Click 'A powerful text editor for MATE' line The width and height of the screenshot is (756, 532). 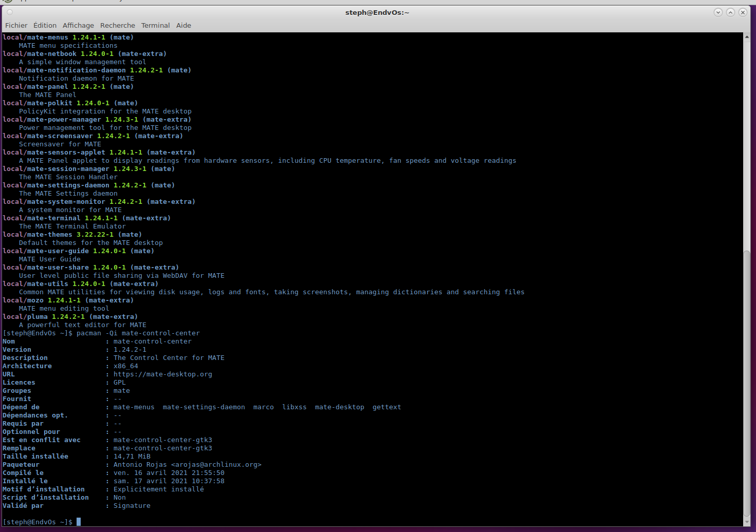pos(83,325)
